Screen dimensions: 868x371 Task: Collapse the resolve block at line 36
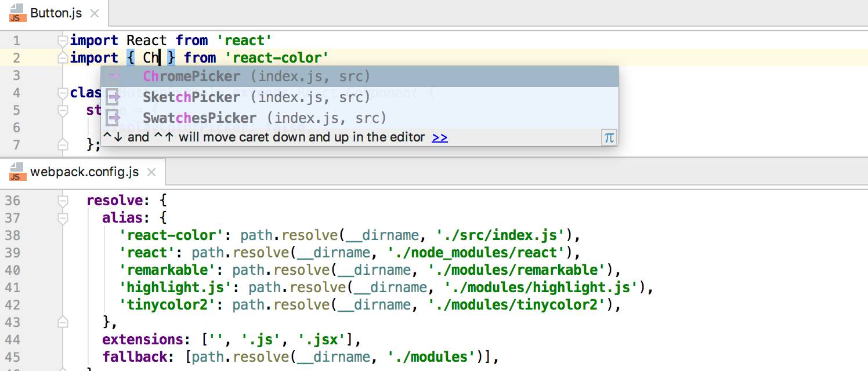pyautogui.click(x=63, y=201)
